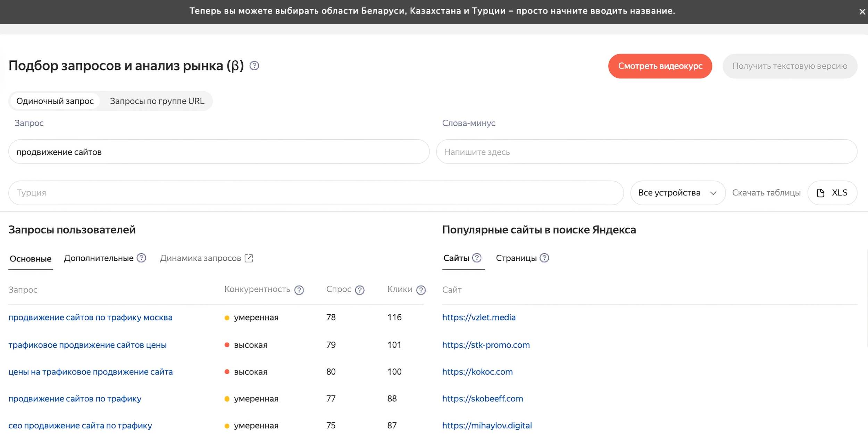The image size is (868, 434).
Task: Open the Клики column help icon
Action: (421, 290)
